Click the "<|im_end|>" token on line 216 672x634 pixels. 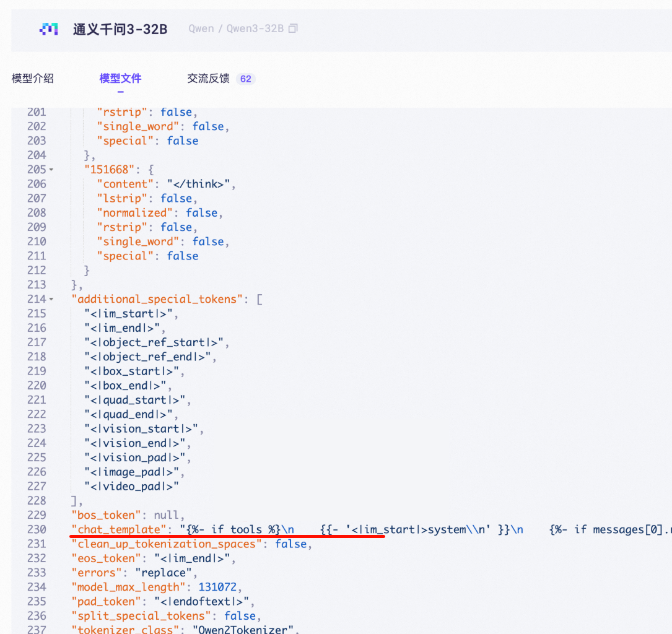pos(122,328)
